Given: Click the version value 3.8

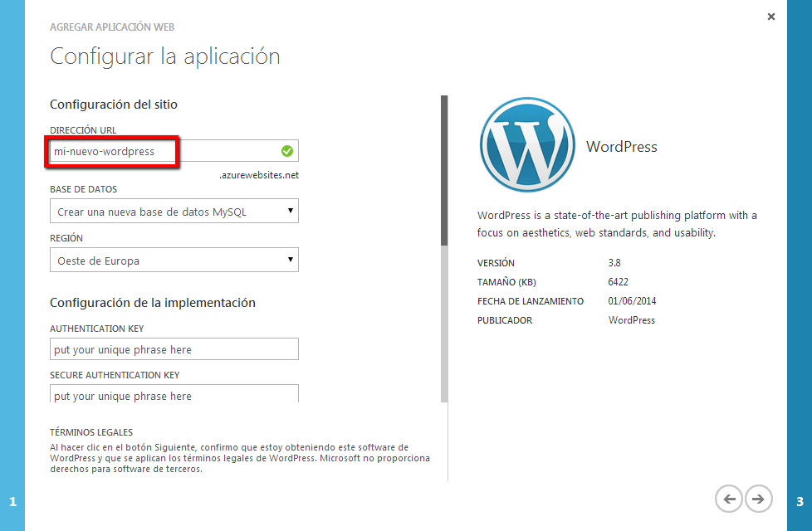Looking at the screenshot, I should click(x=615, y=263).
